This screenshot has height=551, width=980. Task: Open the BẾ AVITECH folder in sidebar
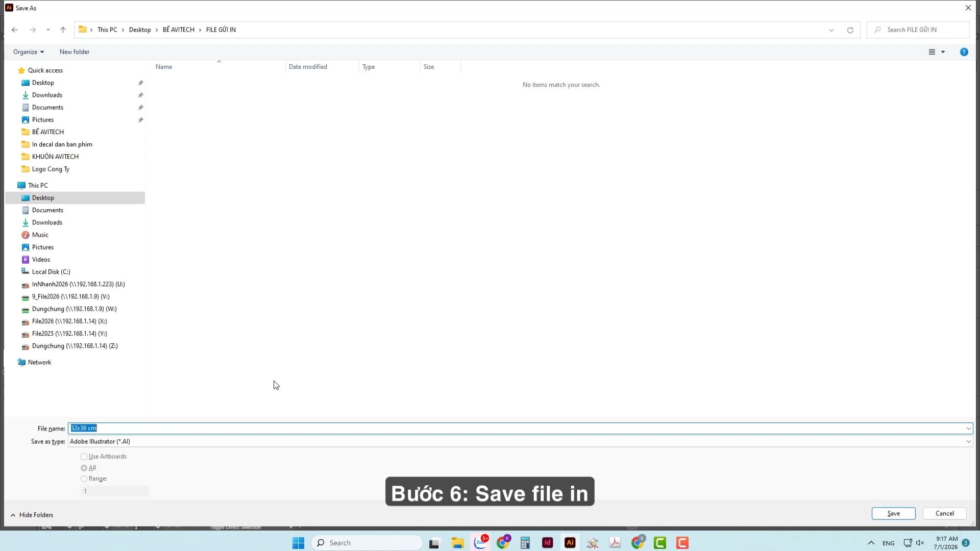tap(47, 132)
